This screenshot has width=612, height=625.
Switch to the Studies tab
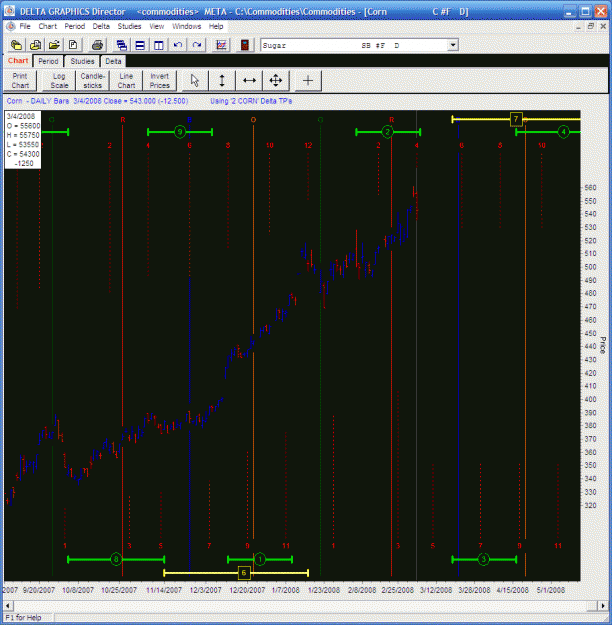tap(82, 61)
